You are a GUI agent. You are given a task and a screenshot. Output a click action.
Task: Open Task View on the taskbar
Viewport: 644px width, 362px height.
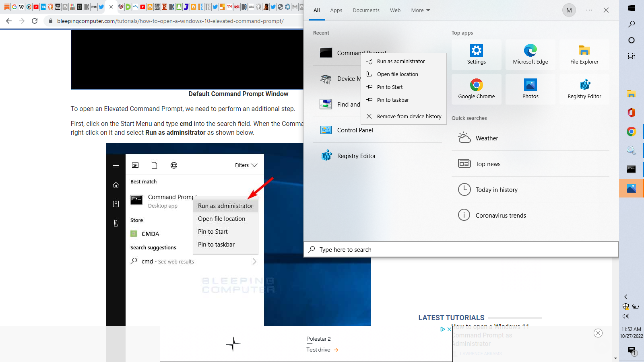[x=632, y=56]
